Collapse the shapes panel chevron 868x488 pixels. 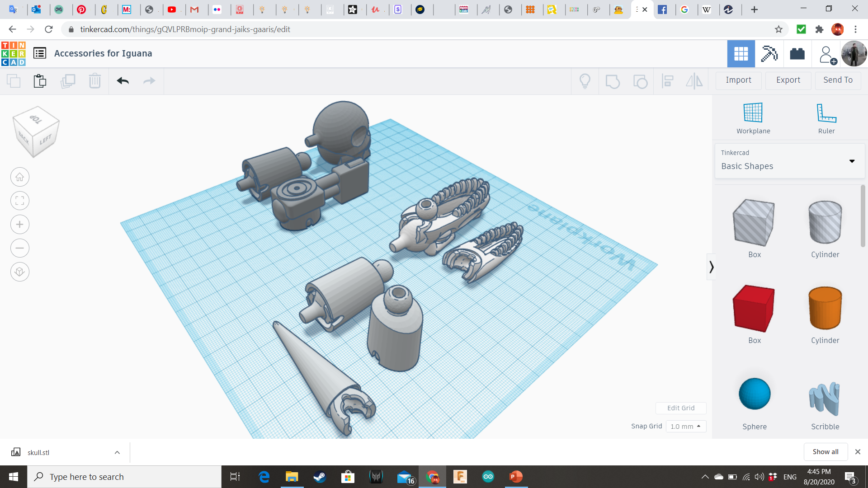(x=711, y=267)
